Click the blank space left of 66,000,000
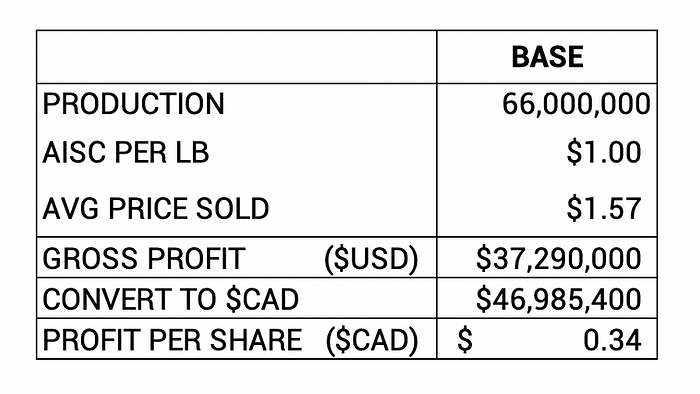 click(470, 104)
